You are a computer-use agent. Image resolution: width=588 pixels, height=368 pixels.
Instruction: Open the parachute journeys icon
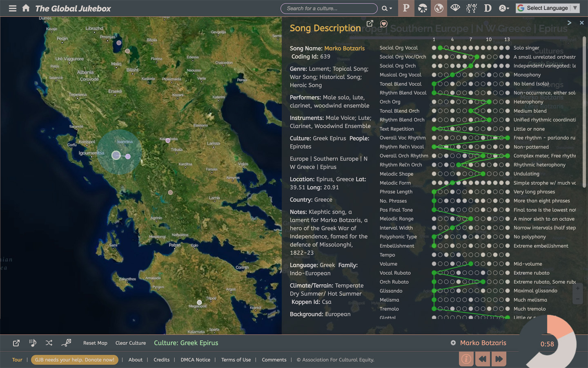423,8
